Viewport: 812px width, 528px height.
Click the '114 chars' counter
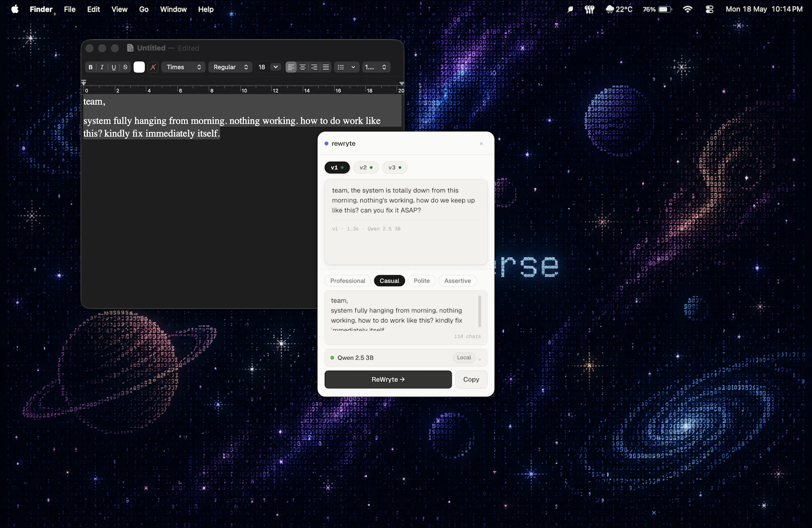[467, 336]
